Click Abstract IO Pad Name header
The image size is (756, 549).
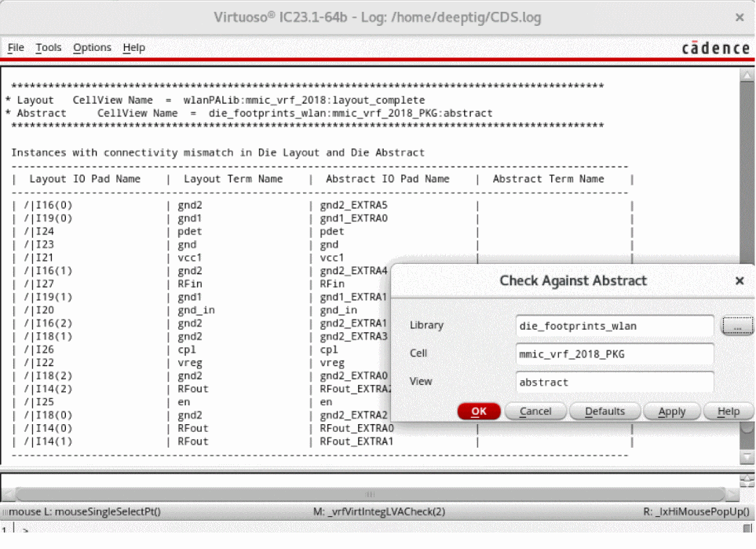coord(387,179)
